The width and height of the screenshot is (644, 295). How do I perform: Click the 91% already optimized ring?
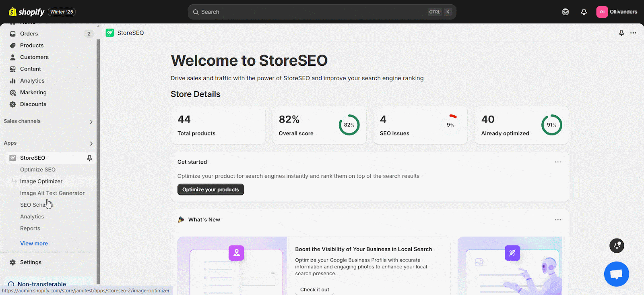click(x=551, y=125)
